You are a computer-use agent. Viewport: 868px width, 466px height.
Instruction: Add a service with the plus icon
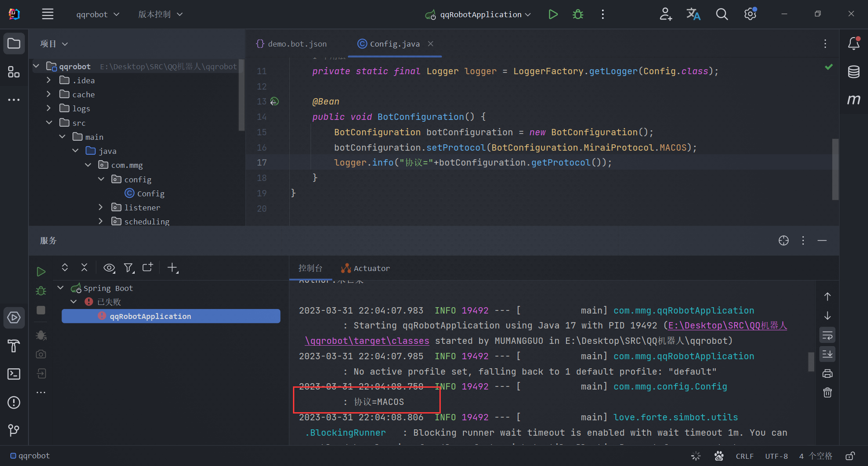click(x=173, y=268)
